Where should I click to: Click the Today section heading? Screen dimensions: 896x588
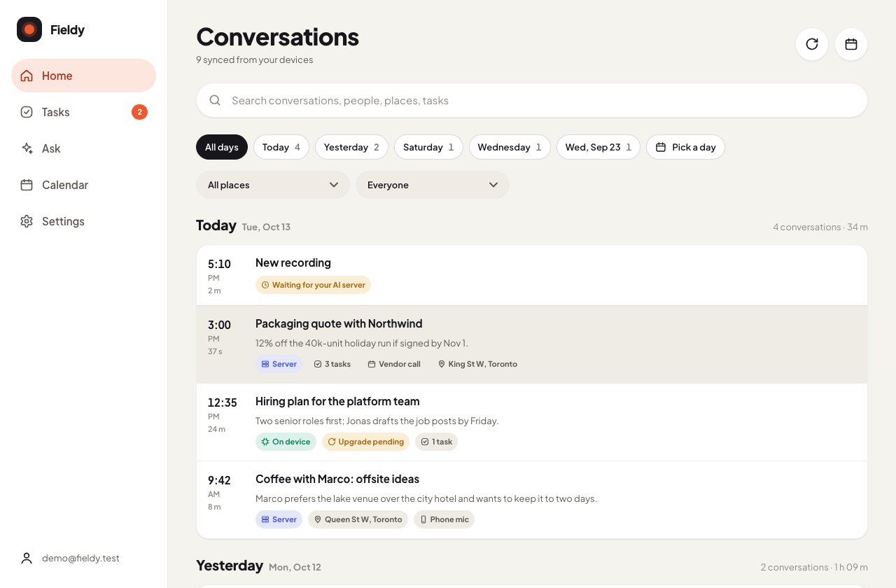point(216,225)
